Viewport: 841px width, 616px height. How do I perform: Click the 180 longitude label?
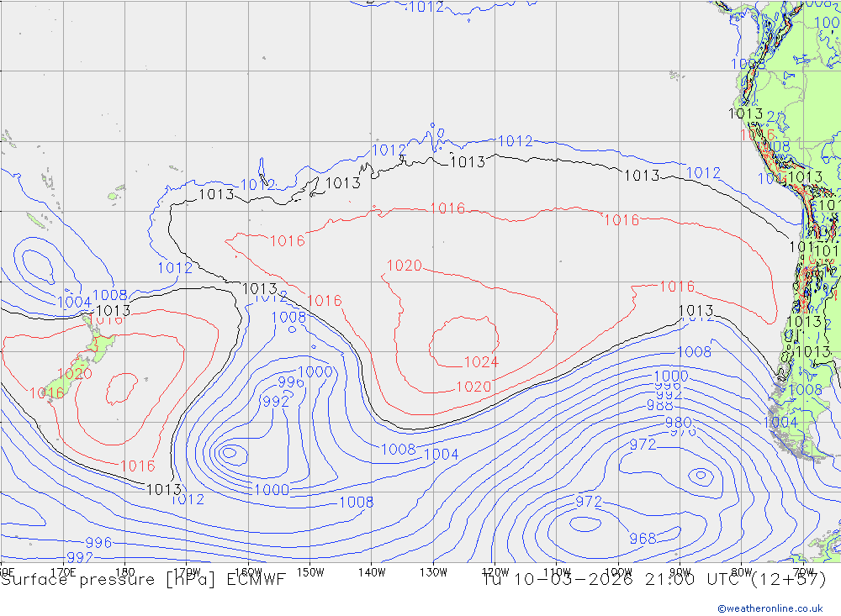(125, 572)
